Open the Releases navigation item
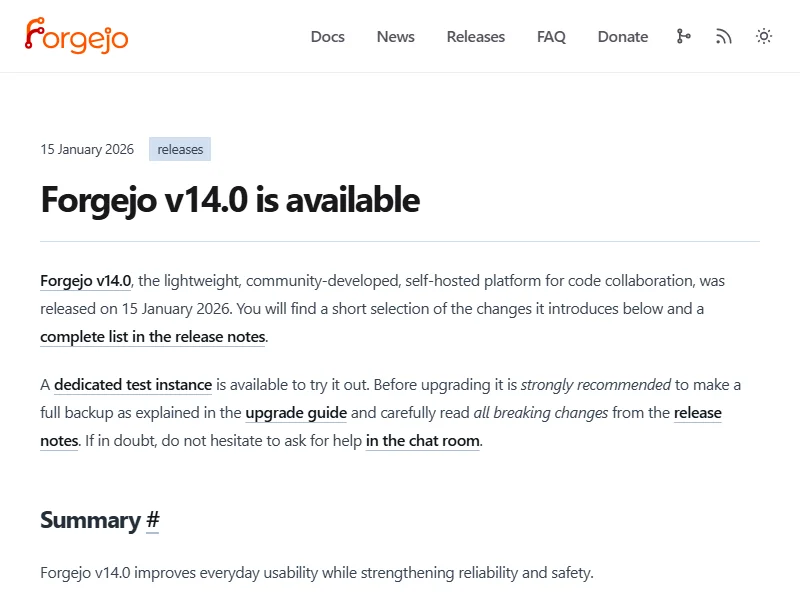The width and height of the screenshot is (800, 600). [475, 37]
